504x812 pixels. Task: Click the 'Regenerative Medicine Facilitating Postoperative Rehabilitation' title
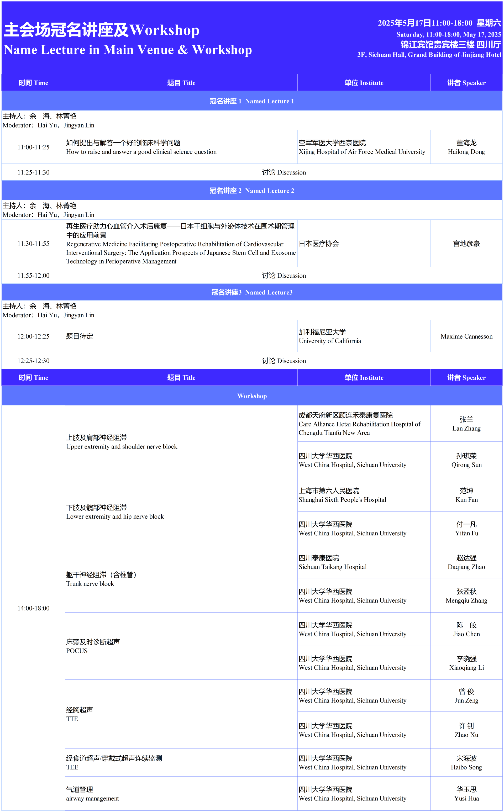[x=181, y=252]
